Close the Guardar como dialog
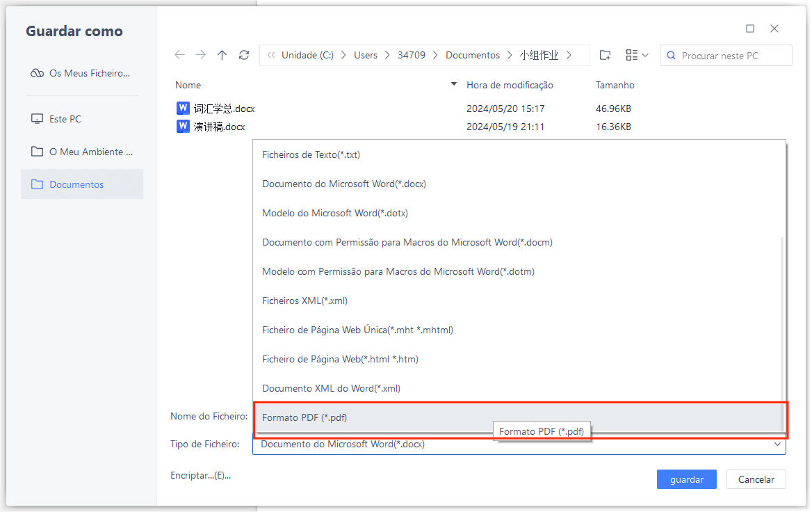The width and height of the screenshot is (812, 512). (x=774, y=29)
